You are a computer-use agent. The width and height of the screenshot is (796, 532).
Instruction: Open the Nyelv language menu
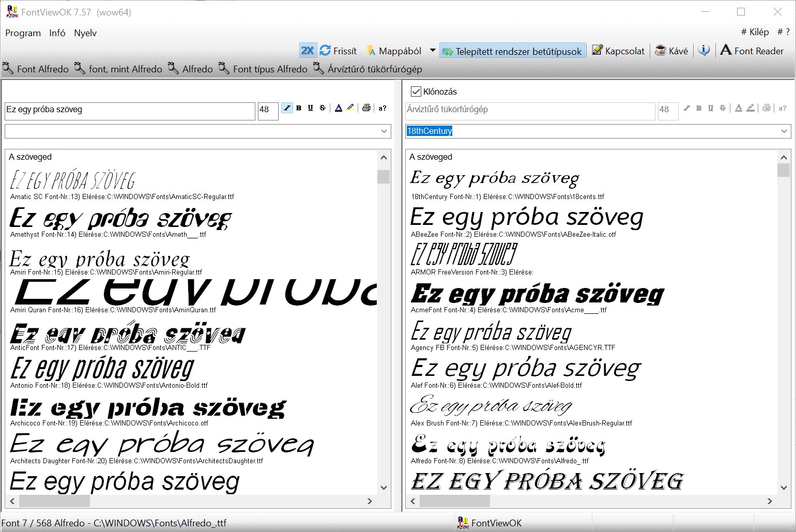(x=85, y=33)
